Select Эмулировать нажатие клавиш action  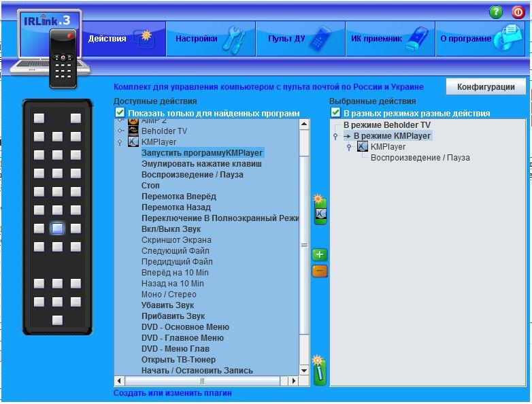[201, 164]
